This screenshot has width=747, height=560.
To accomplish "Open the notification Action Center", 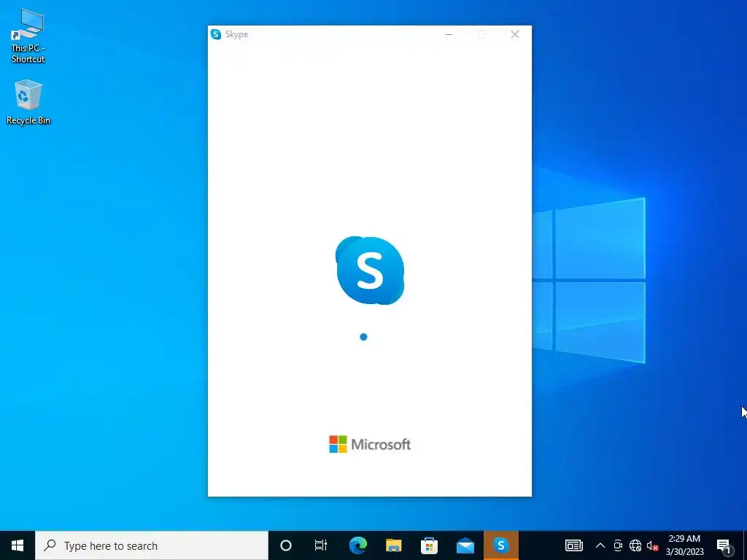I will pyautogui.click(x=724, y=545).
